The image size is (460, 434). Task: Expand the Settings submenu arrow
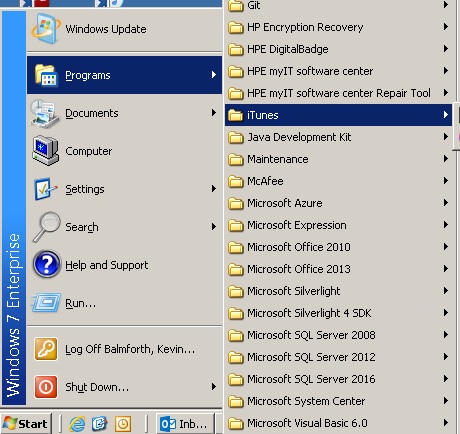click(214, 189)
